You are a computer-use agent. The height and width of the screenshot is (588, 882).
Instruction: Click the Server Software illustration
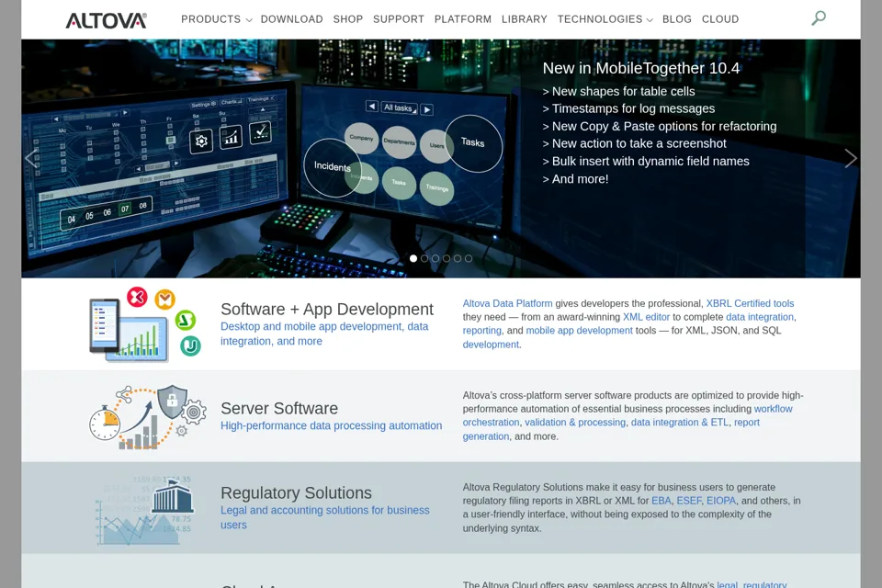[x=148, y=416]
